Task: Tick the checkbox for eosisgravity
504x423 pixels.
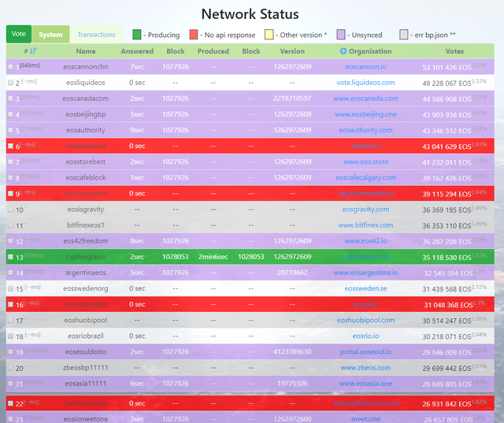Action: pyautogui.click(x=10, y=210)
